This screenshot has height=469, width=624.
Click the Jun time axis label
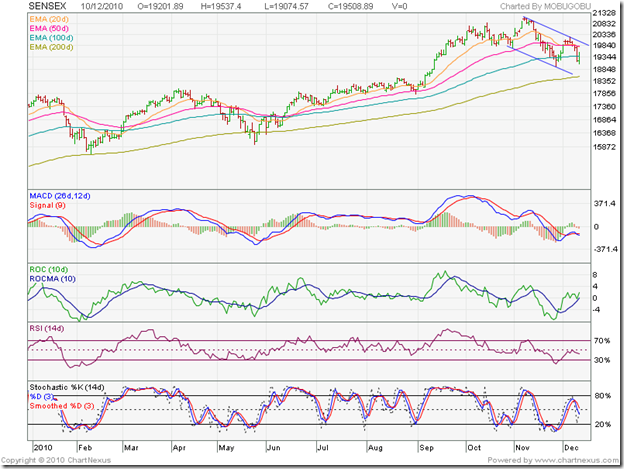pos(273,448)
